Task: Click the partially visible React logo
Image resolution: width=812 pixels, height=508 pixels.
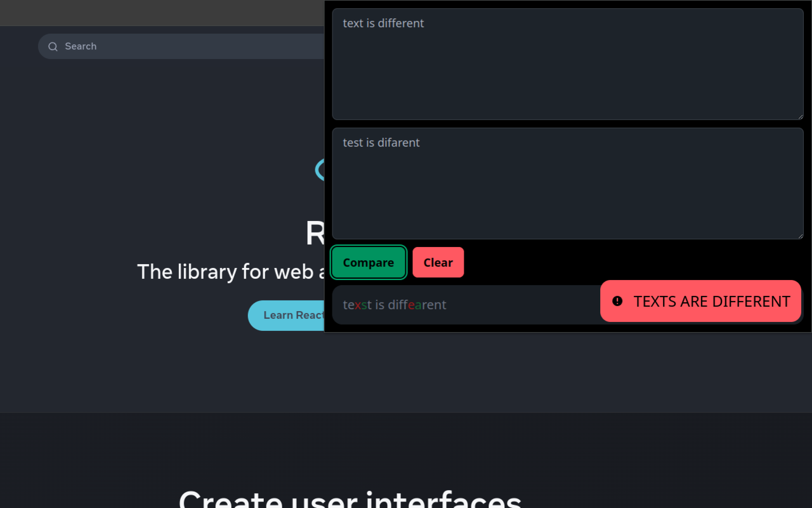Action: (320, 170)
